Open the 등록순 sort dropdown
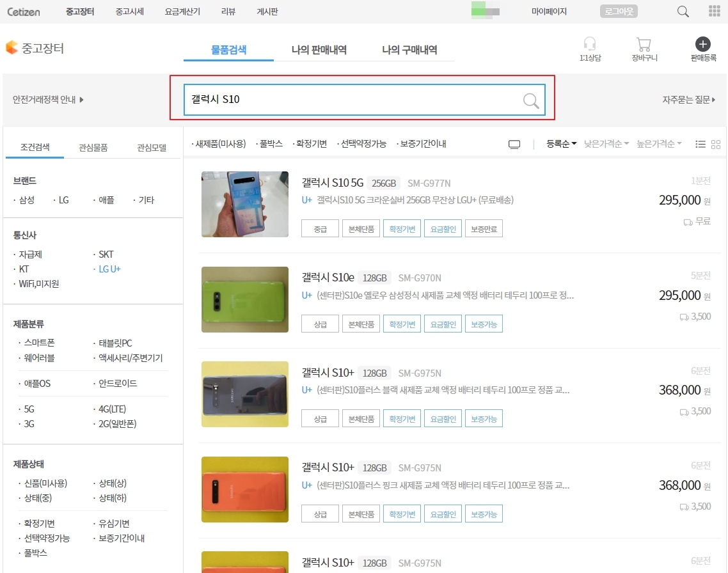Viewport: 728px width, 573px height. coord(561,144)
